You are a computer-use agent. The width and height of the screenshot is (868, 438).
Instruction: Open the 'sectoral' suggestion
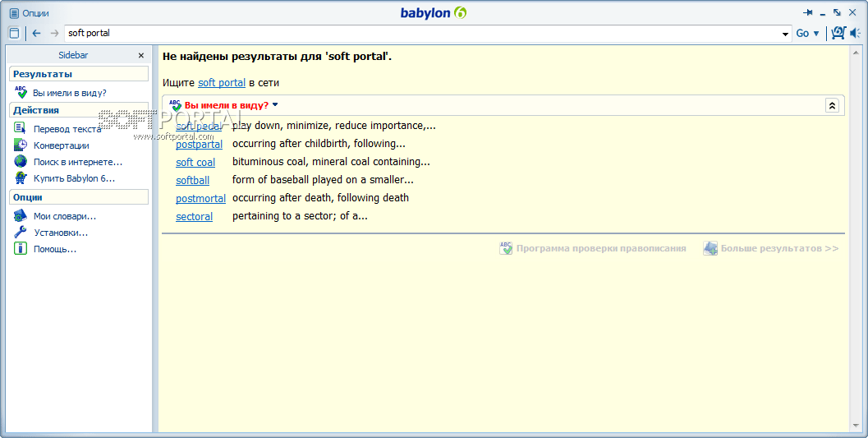click(195, 216)
